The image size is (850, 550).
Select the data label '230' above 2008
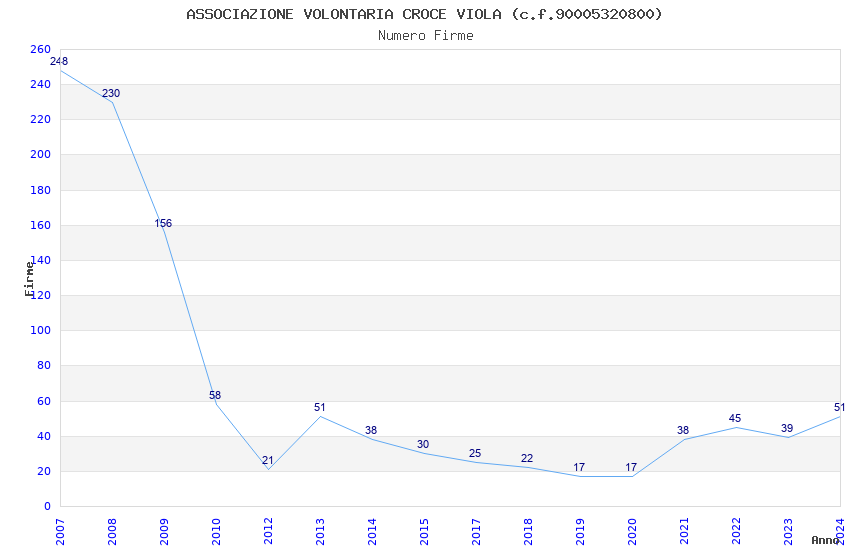111,93
